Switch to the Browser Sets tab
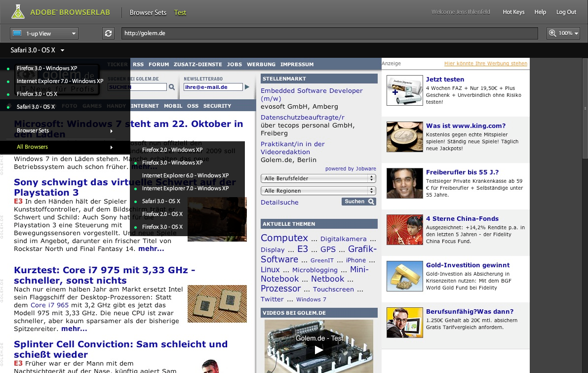The height and width of the screenshot is (373, 588). 148,12
